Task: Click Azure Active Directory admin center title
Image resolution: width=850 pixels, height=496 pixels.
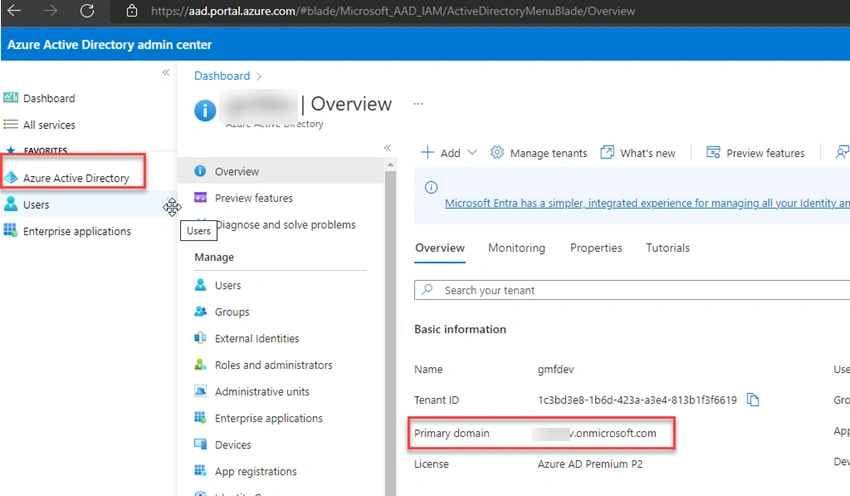Action: pos(110,44)
